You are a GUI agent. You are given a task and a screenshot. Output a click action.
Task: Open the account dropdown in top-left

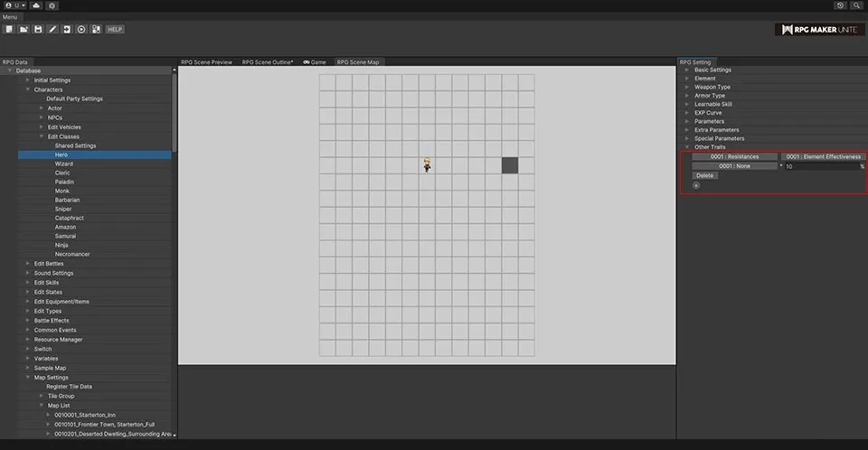coord(14,5)
